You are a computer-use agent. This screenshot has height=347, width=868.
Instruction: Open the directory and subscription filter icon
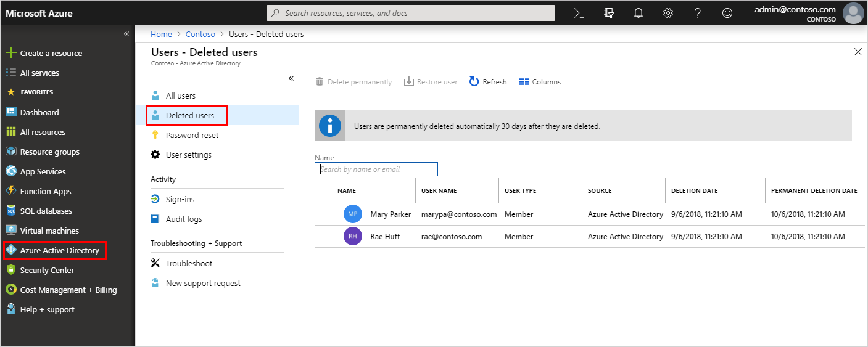(x=609, y=13)
